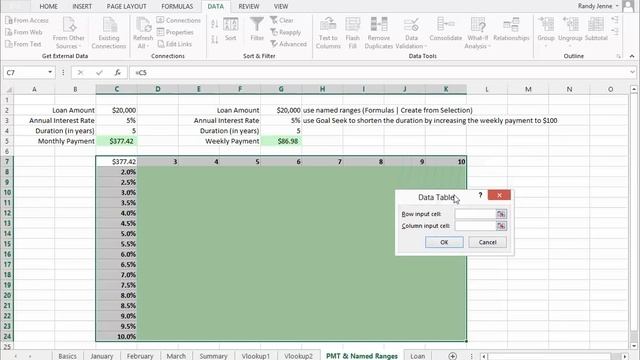Viewport: 640px width, 360px height.
Task: Click Flash Fill tool
Action: (353, 33)
